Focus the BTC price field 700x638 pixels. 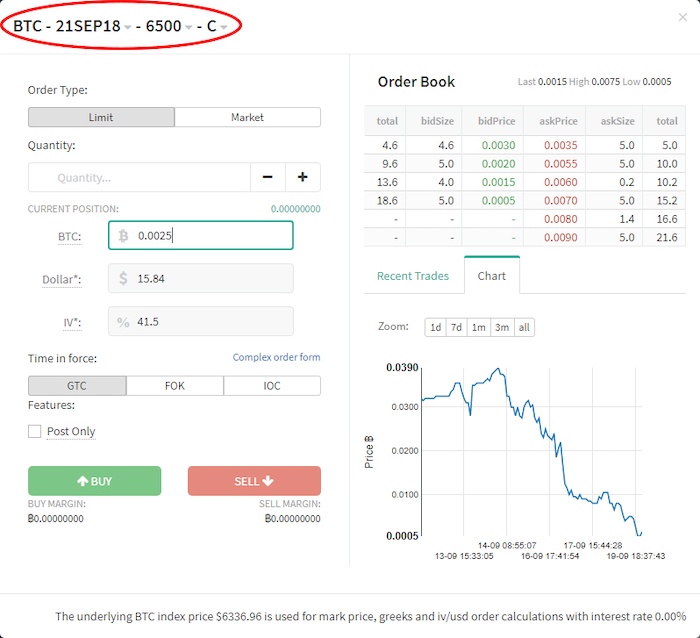point(200,235)
